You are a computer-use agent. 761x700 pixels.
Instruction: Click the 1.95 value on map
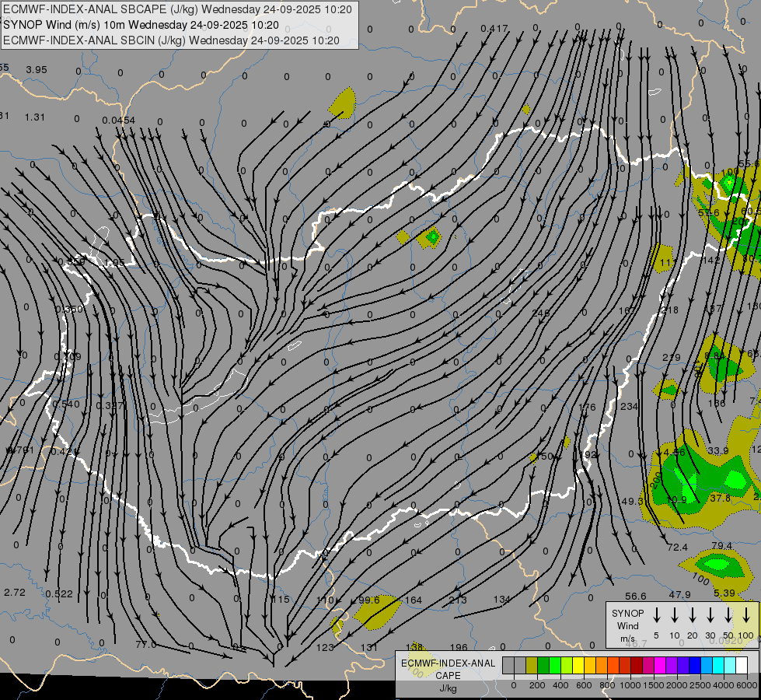click(x=114, y=263)
